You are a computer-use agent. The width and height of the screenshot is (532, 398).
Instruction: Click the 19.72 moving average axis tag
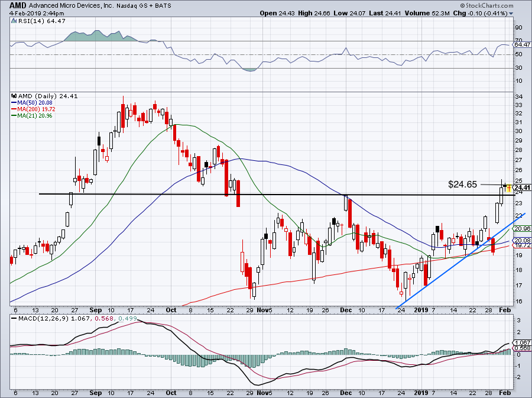point(523,245)
